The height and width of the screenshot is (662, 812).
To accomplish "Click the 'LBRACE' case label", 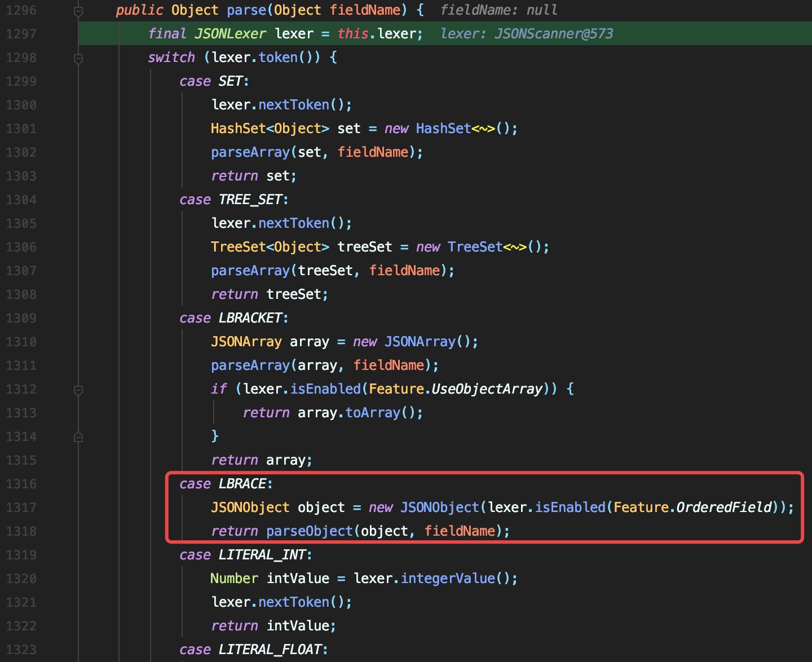I will pyautogui.click(x=242, y=484).
